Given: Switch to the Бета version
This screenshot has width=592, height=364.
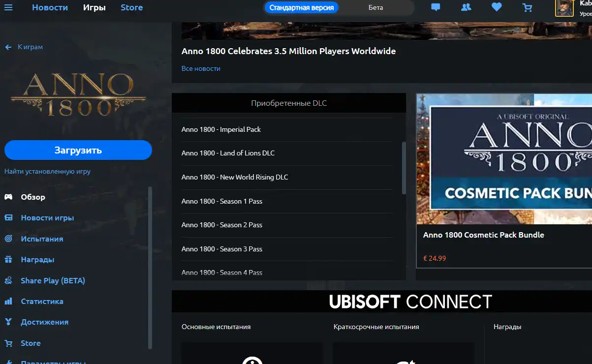Looking at the screenshot, I should (375, 7).
